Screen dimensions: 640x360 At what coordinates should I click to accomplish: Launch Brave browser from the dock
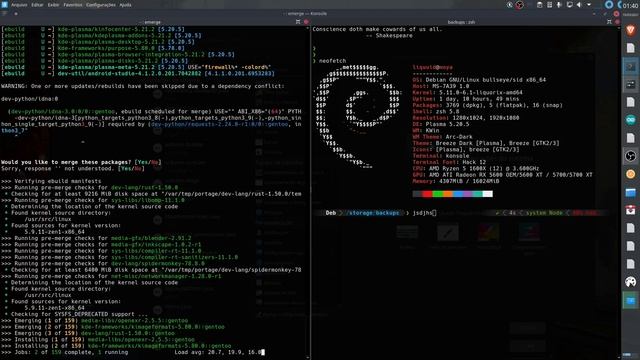[x=631, y=30]
